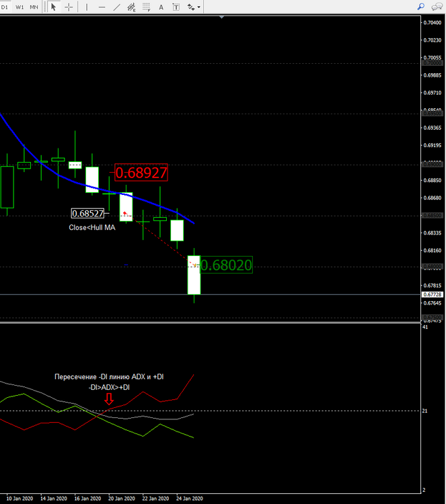Click the chart shift triangle marker
The width and height of the screenshot is (446, 504).
(x=222, y=17)
